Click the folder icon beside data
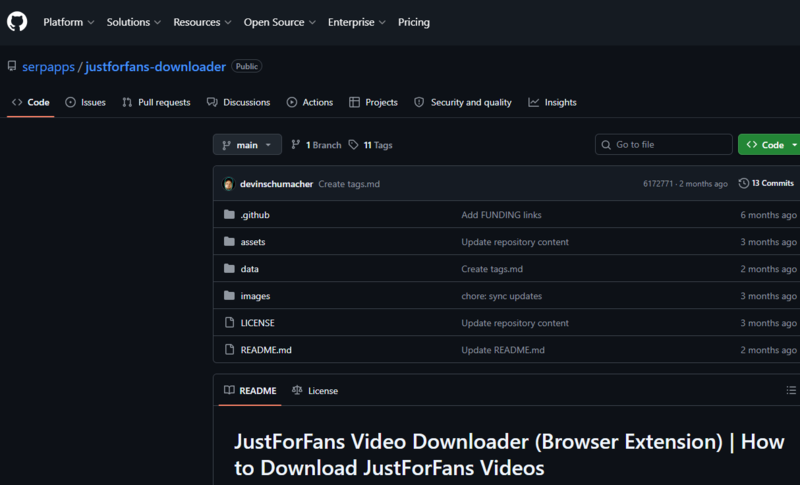The width and height of the screenshot is (800, 485). click(x=229, y=269)
